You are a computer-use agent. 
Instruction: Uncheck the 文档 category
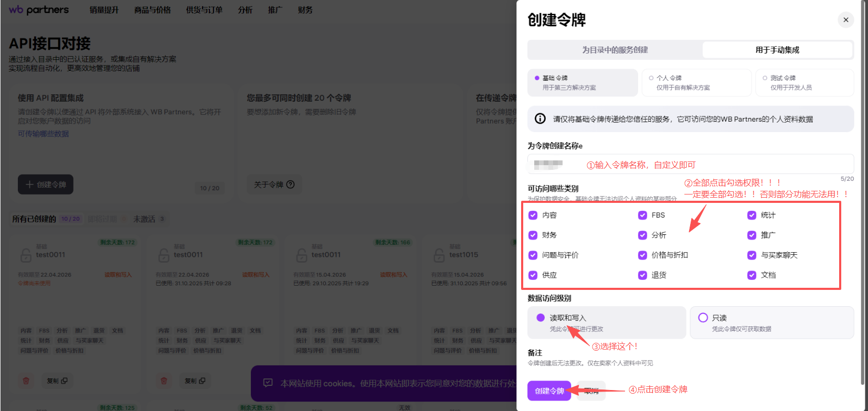752,275
